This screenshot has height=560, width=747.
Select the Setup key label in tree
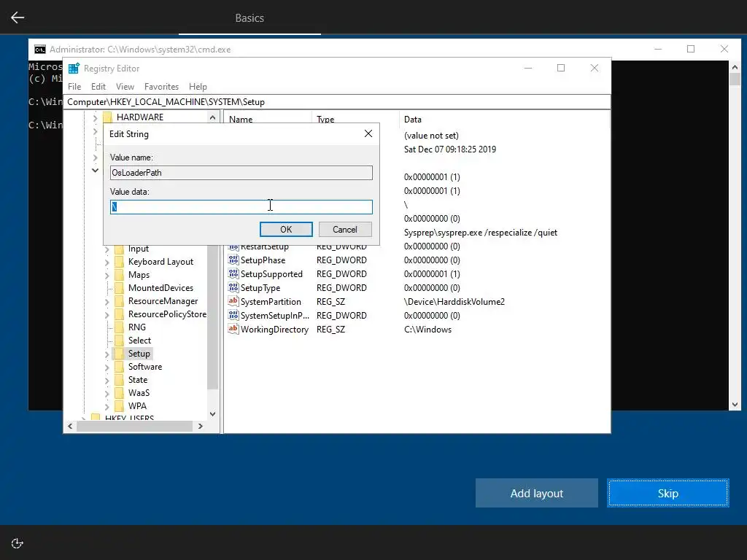pos(139,354)
